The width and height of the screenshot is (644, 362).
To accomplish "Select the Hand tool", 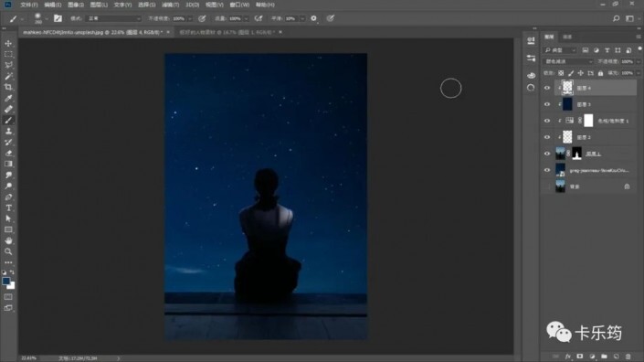I will point(8,240).
